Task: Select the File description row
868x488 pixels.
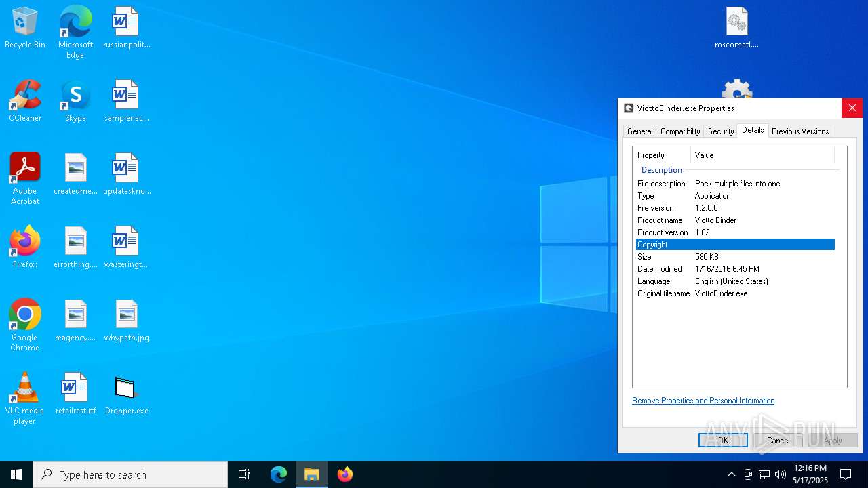Action: (735, 184)
